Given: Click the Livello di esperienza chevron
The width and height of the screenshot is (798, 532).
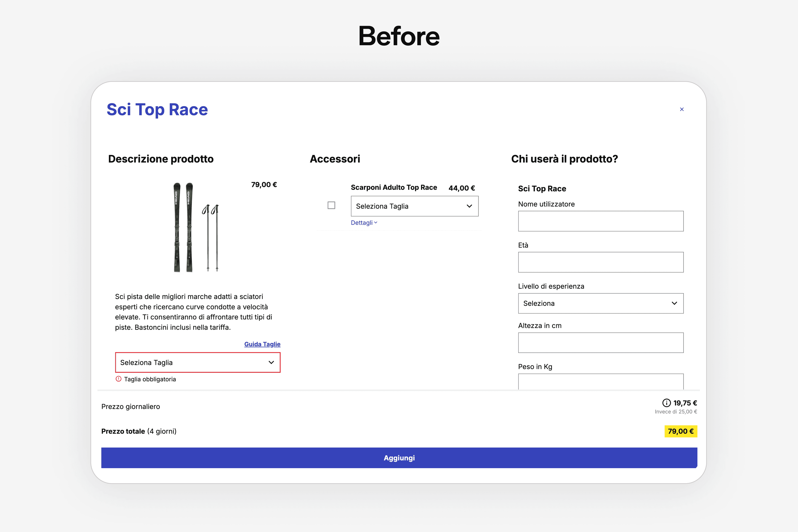Looking at the screenshot, I should 674,303.
